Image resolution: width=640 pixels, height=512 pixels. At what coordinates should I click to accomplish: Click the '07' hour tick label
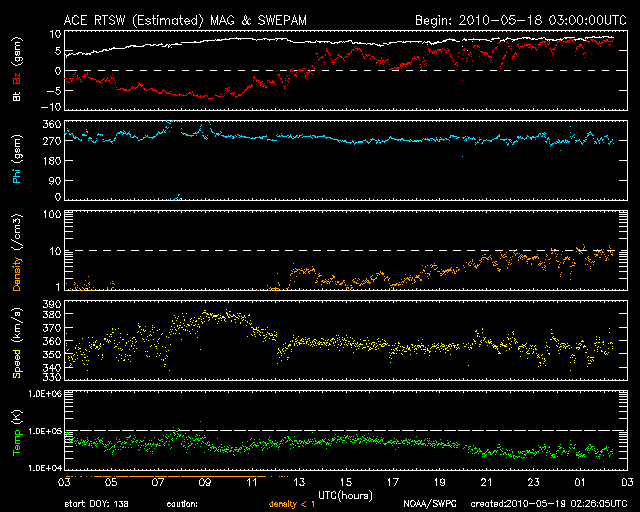pos(158,482)
